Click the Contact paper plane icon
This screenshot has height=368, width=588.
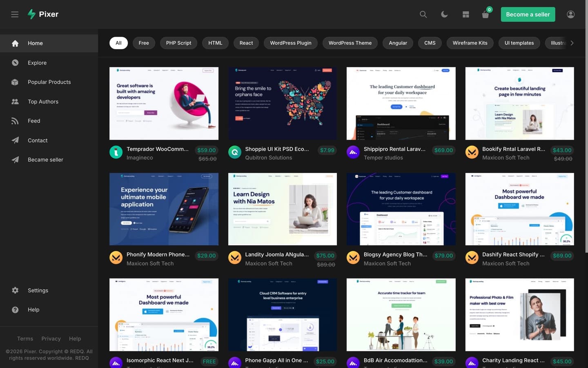pyautogui.click(x=15, y=140)
